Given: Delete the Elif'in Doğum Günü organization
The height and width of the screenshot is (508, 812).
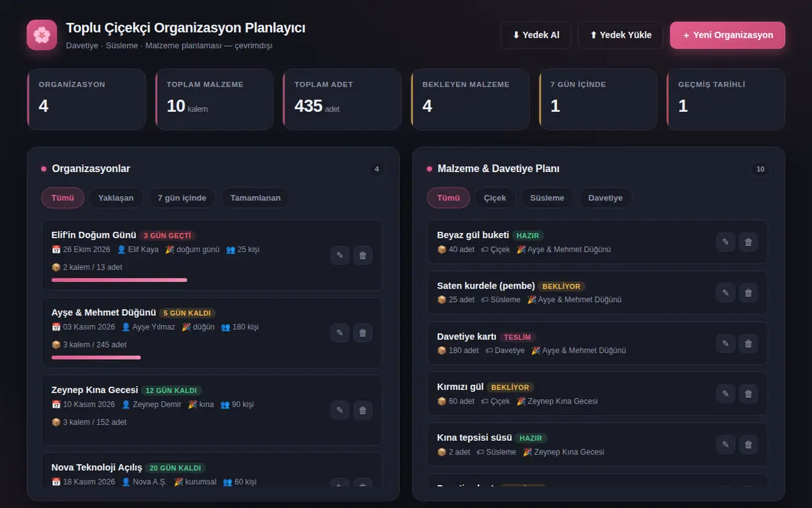Looking at the screenshot, I should pos(363,255).
